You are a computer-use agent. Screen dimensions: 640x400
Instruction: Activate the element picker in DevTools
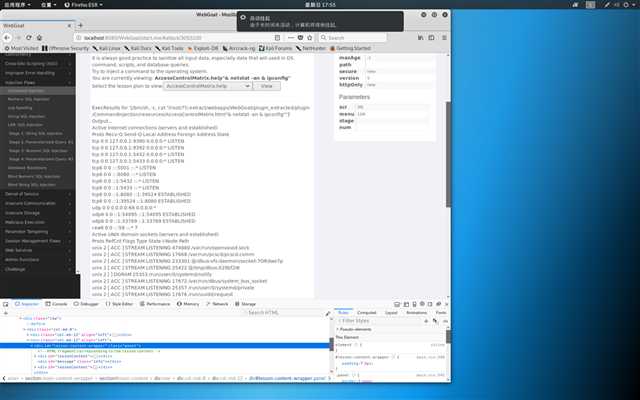[6, 304]
